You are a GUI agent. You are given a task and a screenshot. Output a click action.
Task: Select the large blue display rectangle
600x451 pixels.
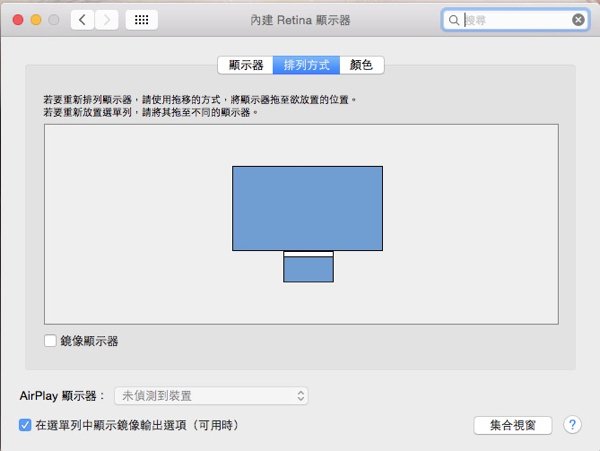307,207
